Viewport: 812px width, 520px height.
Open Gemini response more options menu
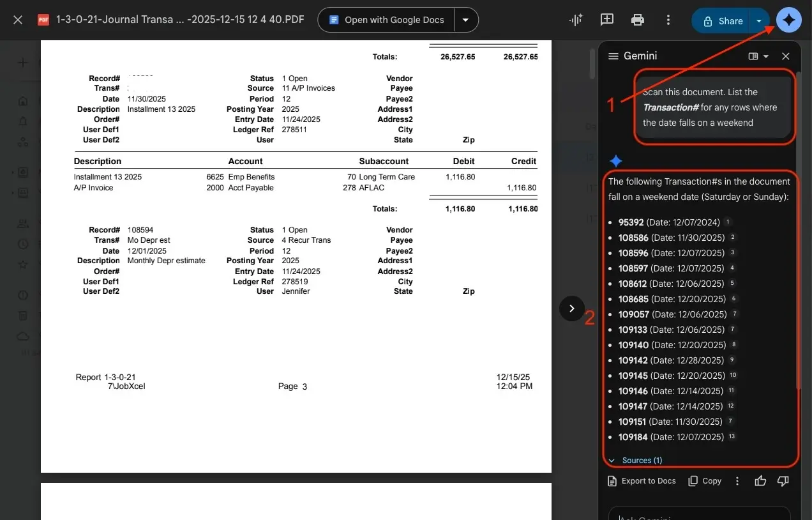(x=737, y=481)
